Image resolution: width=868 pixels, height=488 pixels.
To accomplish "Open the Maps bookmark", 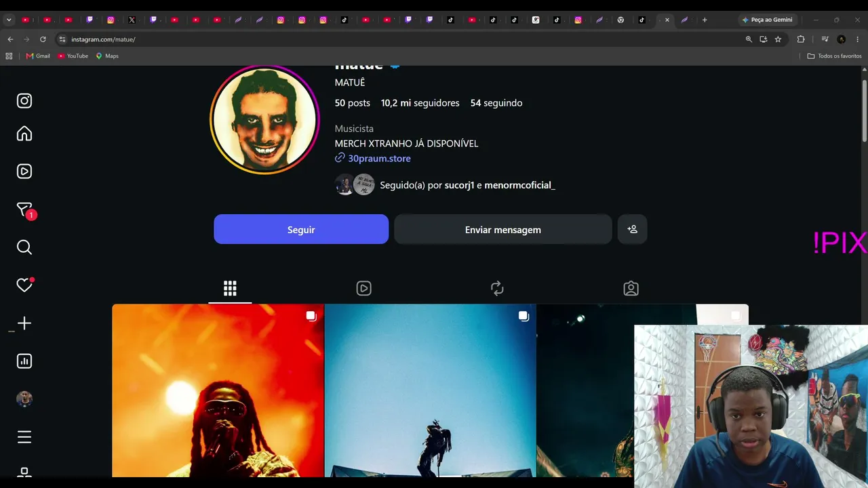I will (107, 56).
